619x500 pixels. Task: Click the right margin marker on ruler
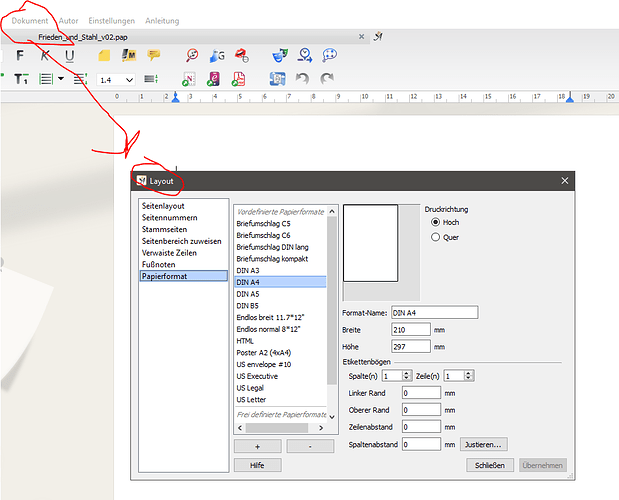[x=570, y=97]
